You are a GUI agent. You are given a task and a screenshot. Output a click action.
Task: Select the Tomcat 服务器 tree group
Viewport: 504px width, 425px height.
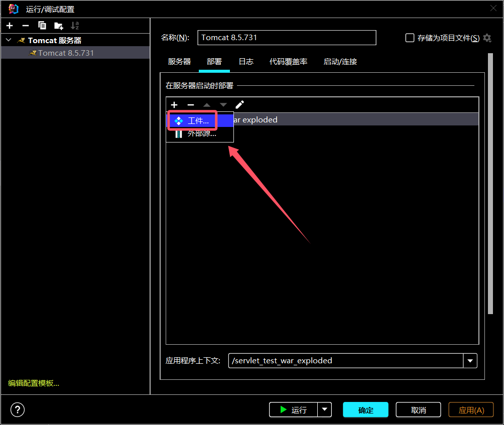[x=75, y=40]
